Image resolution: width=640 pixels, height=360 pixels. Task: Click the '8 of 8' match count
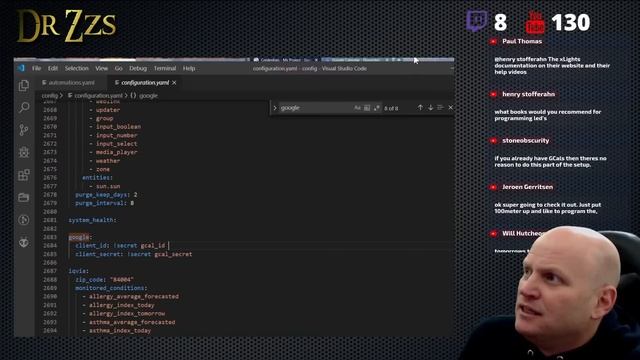coord(391,108)
